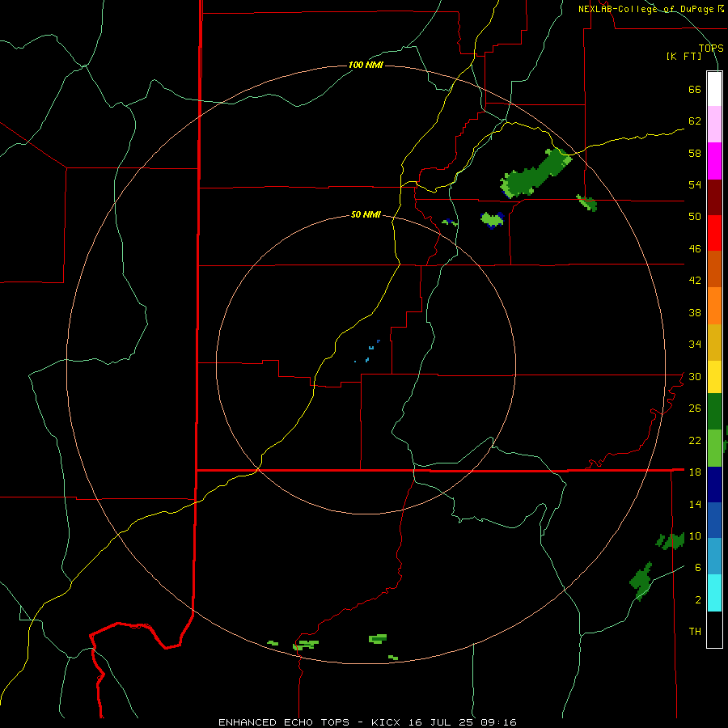Viewport: 728px width, 728px height.
Task: Click the legend value 22
Action: pyautogui.click(x=695, y=440)
